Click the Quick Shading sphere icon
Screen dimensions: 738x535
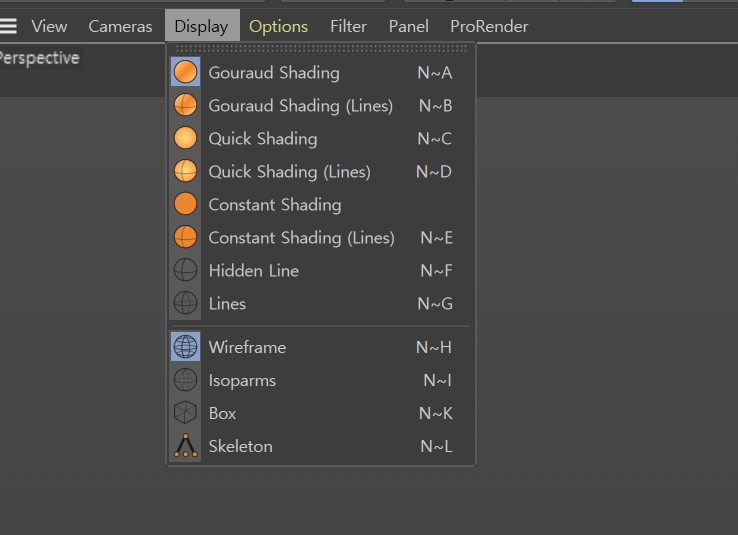(x=185, y=138)
